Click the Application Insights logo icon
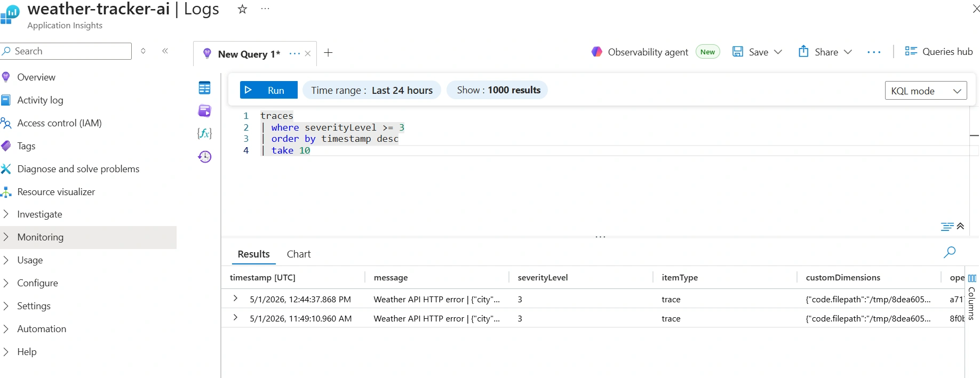The height and width of the screenshot is (378, 980). coord(10,14)
